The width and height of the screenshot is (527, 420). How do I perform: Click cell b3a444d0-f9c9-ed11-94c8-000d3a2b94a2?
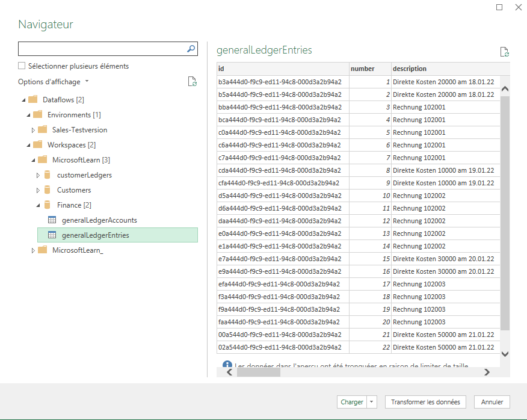coord(283,82)
